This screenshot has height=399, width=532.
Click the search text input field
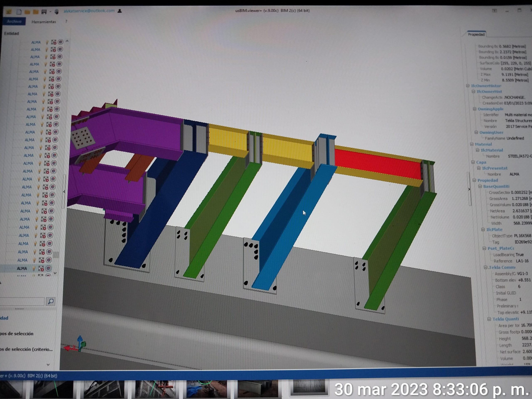pyautogui.click(x=22, y=301)
